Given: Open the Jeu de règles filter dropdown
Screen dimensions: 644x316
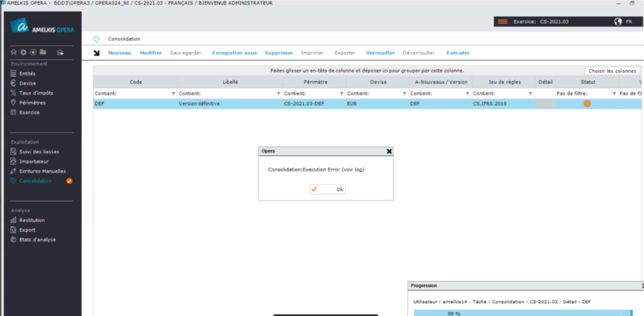Looking at the screenshot, I should coord(531,94).
